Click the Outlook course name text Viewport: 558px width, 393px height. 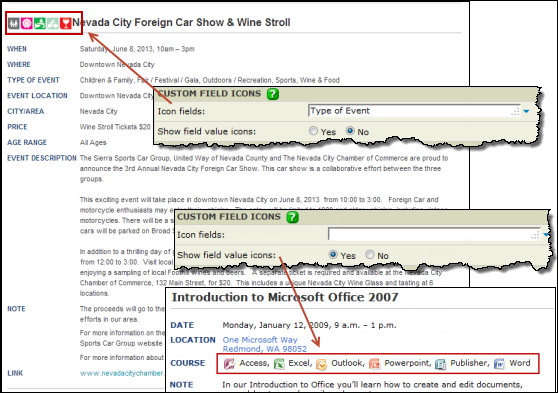pos(348,363)
